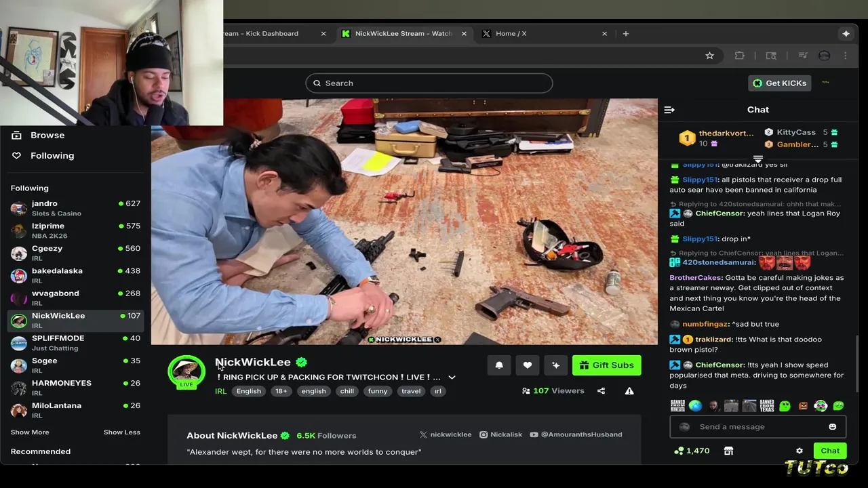Click the travel tag
This screenshot has height=488, width=868.
pyautogui.click(x=411, y=391)
